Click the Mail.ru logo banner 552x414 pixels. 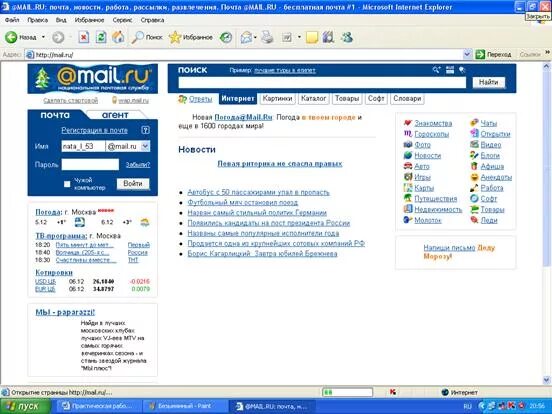point(93,79)
